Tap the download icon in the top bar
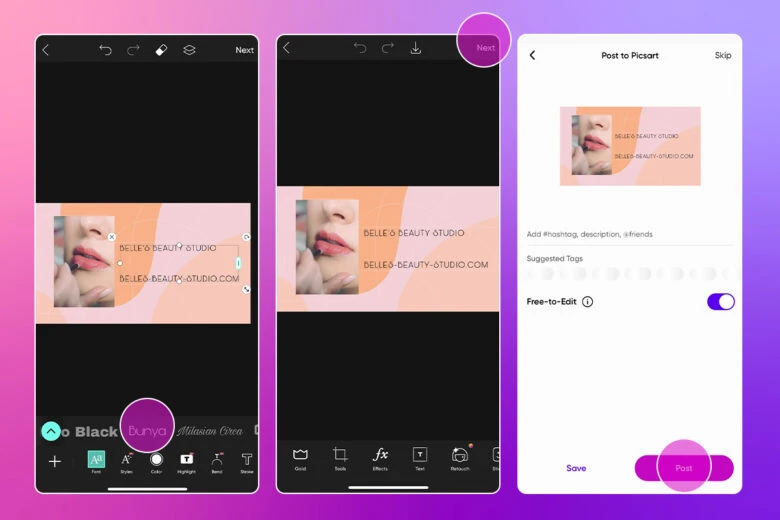This screenshot has width=780, height=520. 416,49
